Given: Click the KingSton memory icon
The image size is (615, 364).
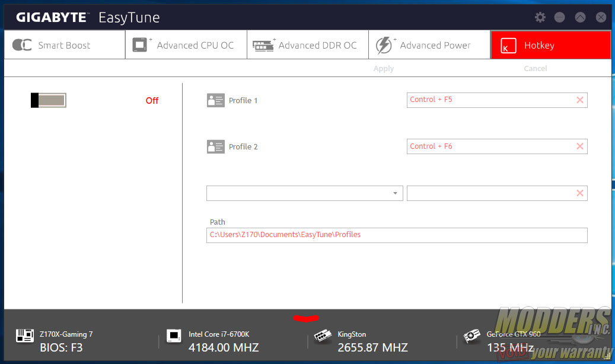Looking at the screenshot, I should point(323,336).
